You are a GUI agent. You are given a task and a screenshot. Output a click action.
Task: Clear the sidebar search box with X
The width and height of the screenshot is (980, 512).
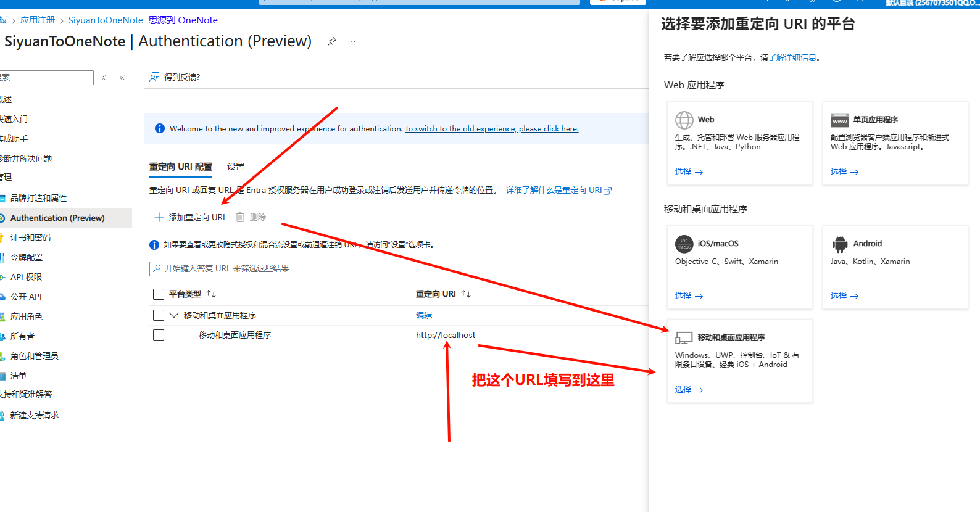click(104, 78)
